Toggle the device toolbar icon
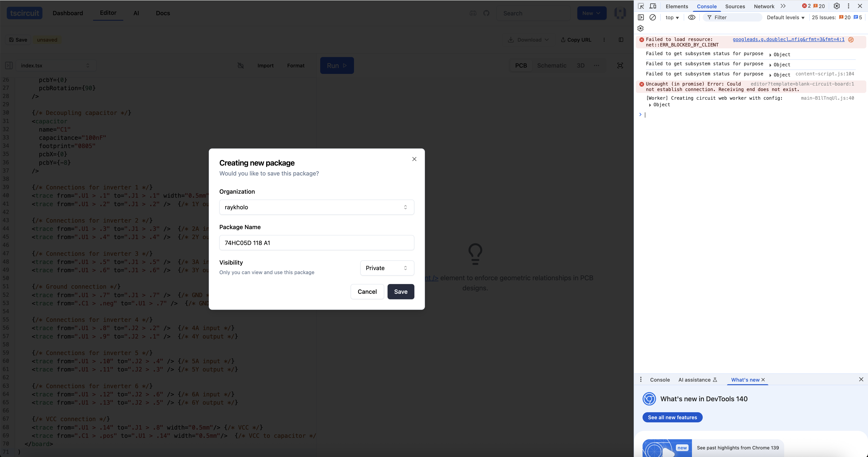 (x=653, y=6)
